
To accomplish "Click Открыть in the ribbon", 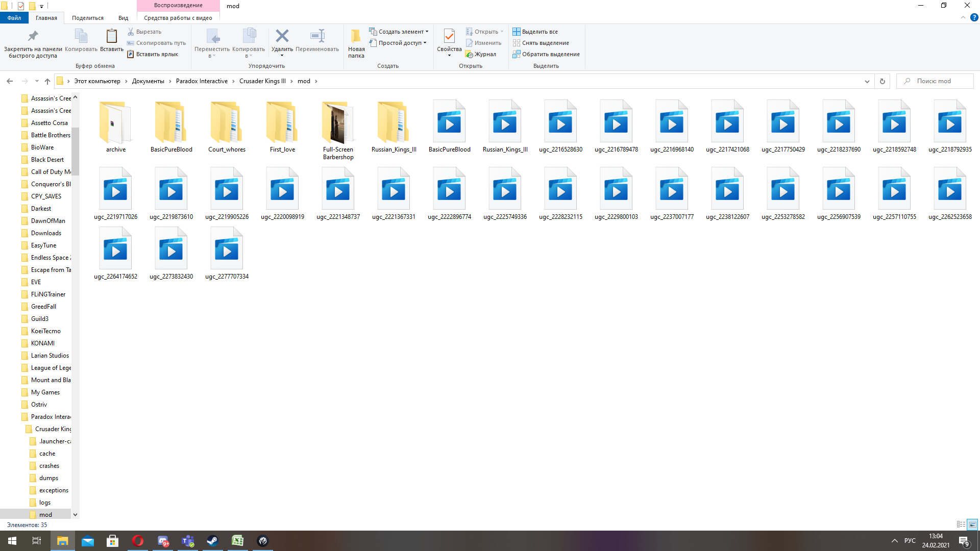I will 484,32.
